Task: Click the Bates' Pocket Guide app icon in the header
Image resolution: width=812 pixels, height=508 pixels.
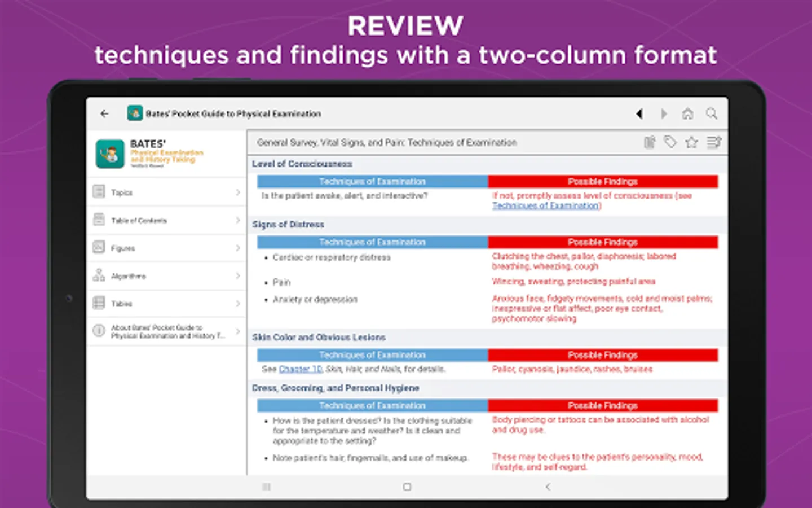Action: tap(135, 113)
